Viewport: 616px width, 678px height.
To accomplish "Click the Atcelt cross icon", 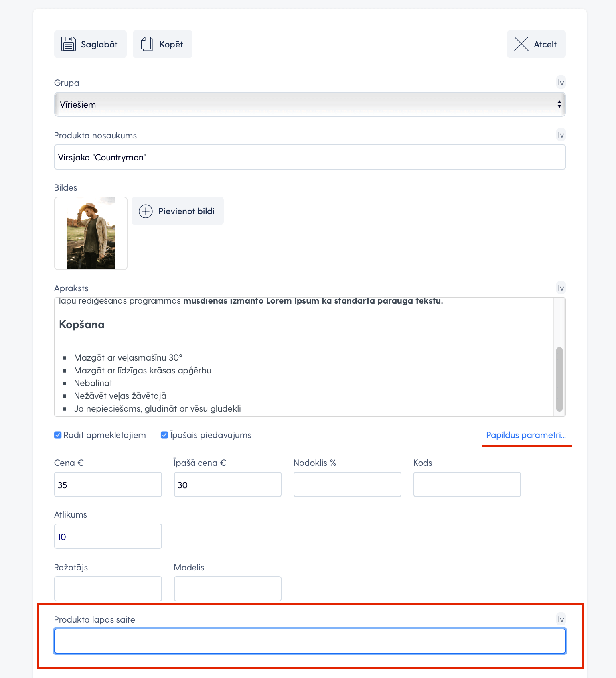I will click(x=521, y=44).
